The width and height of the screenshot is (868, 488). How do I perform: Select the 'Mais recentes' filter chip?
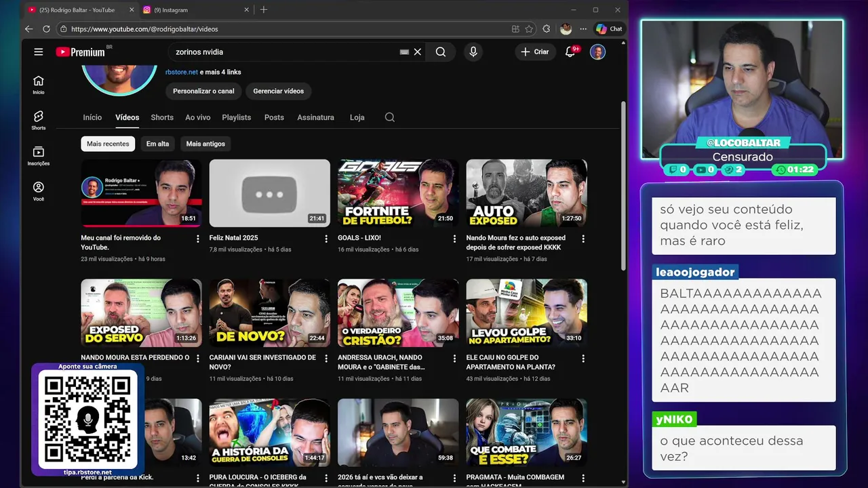click(x=108, y=144)
